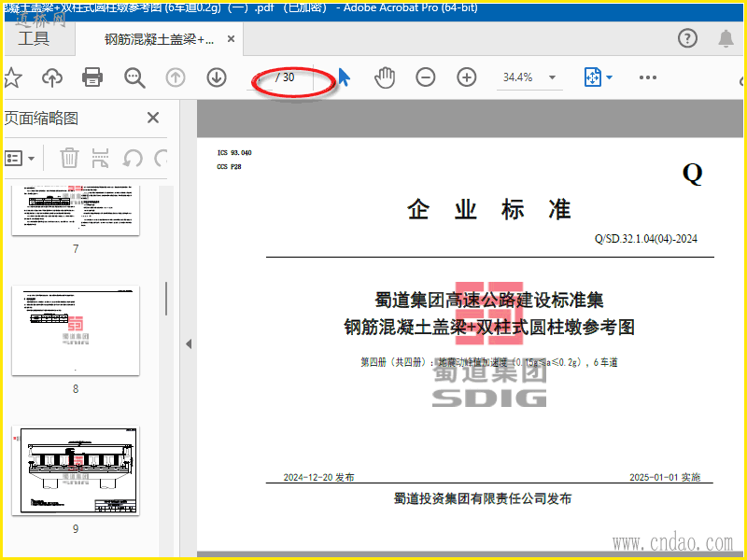This screenshot has height=560, width=747.
Task: Collapse the left navigation pane arrow
Action: 189,343
